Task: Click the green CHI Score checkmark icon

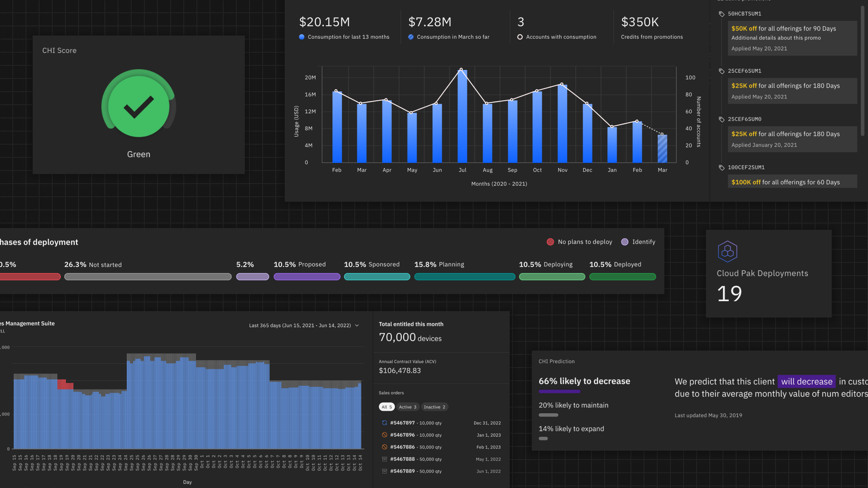Action: coord(139,105)
